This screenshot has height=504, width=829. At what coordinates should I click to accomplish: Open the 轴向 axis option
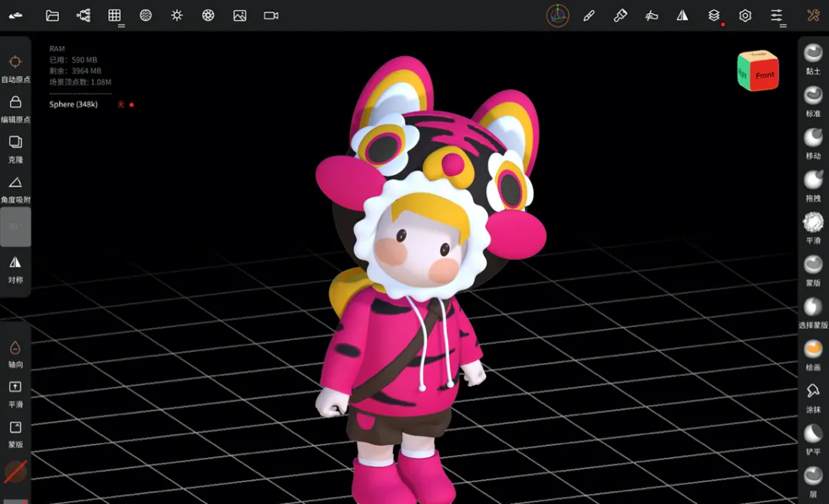(x=15, y=354)
